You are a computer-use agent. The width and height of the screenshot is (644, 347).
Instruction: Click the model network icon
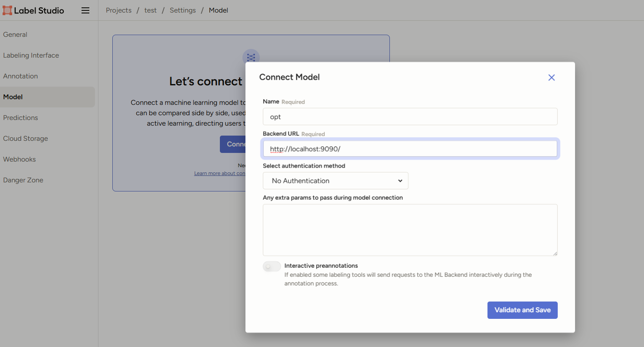251,57
